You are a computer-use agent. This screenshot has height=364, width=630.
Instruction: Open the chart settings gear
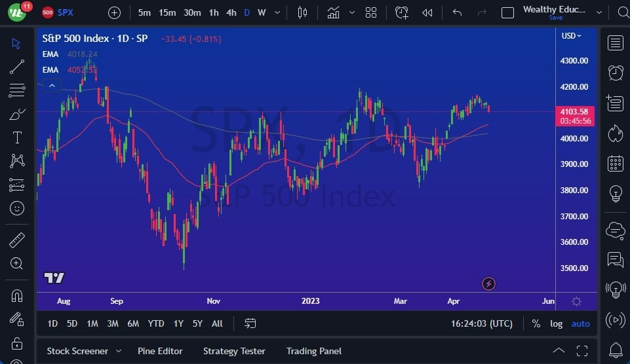click(576, 301)
